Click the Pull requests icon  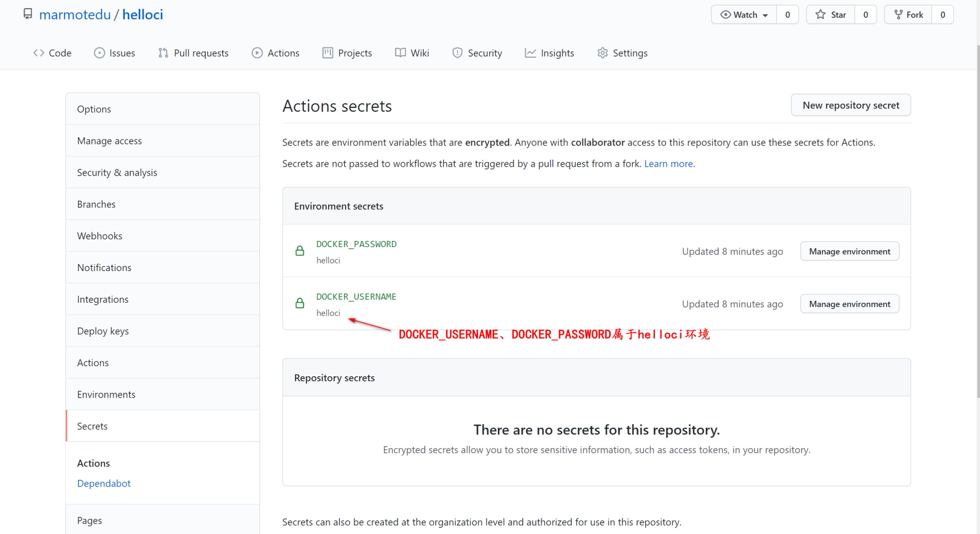click(163, 53)
